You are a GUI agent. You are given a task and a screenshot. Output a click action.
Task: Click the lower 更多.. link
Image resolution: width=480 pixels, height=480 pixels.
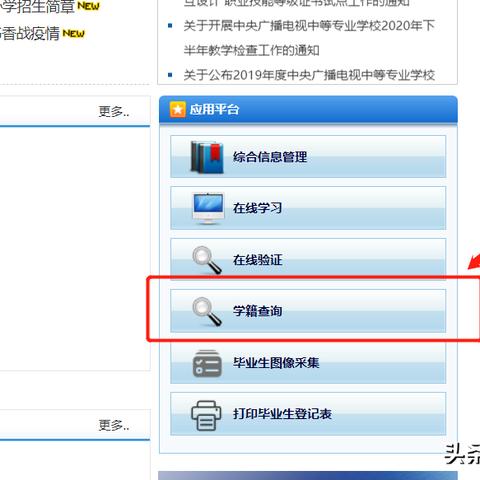coord(114,425)
